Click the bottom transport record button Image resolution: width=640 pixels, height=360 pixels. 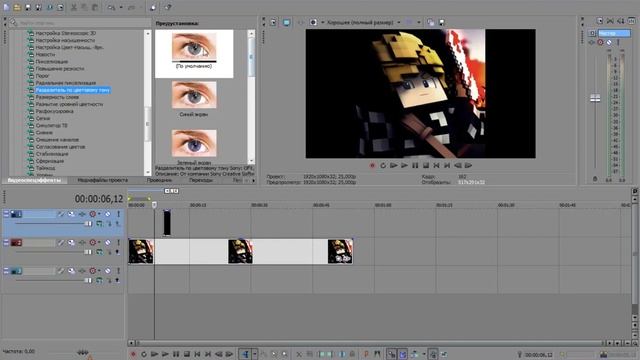[x=133, y=354]
